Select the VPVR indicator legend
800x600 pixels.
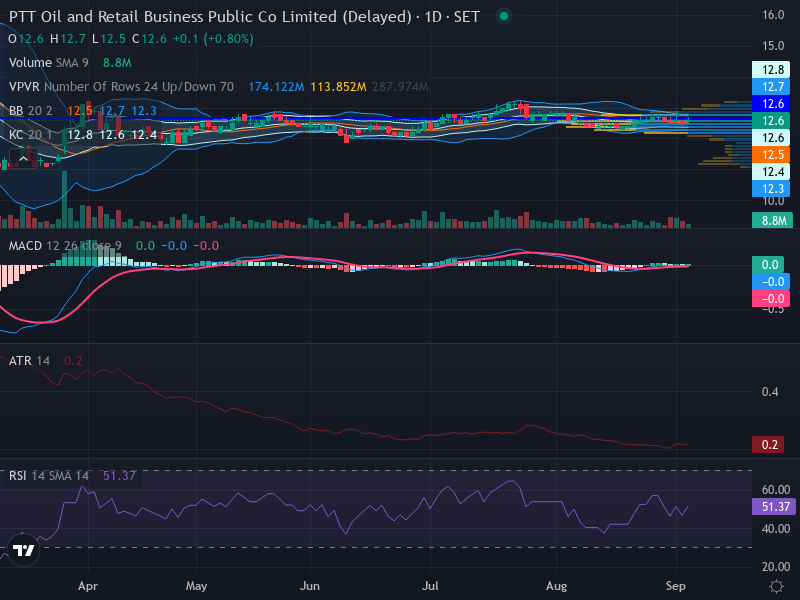point(121,87)
